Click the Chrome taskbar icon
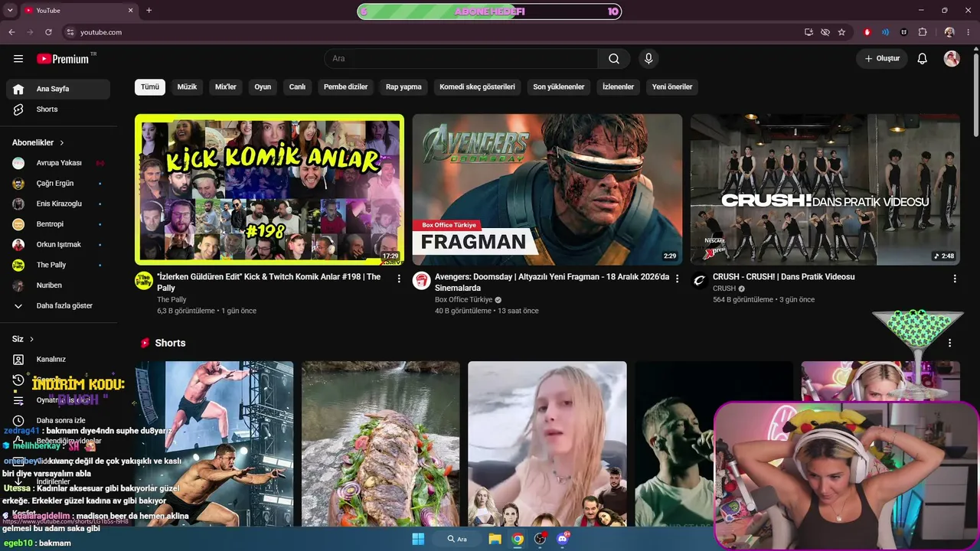The width and height of the screenshot is (980, 551). 518,539
